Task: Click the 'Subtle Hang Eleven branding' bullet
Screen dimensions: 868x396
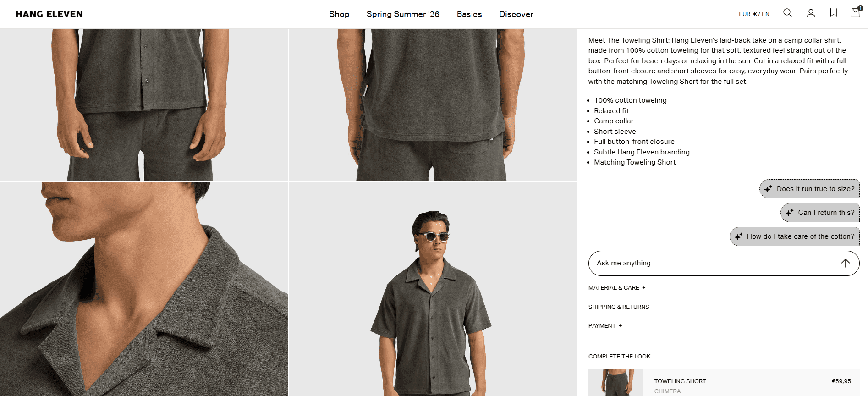Action: pyautogui.click(x=642, y=152)
